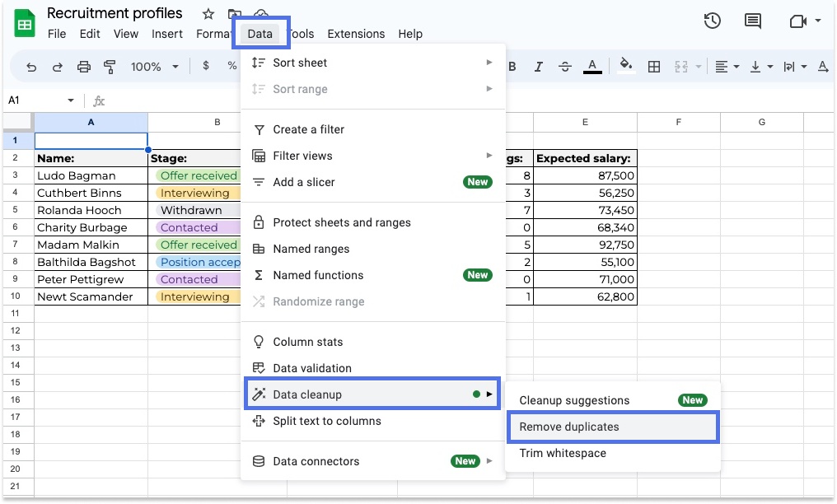Open the text color picker
Screen dimensions: 837x504
pos(592,67)
